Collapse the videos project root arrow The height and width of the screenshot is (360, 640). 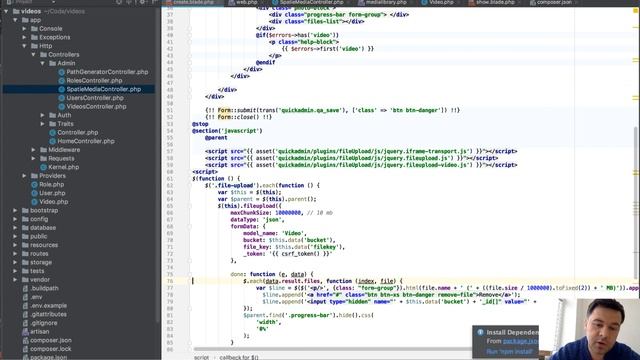coord(6,11)
